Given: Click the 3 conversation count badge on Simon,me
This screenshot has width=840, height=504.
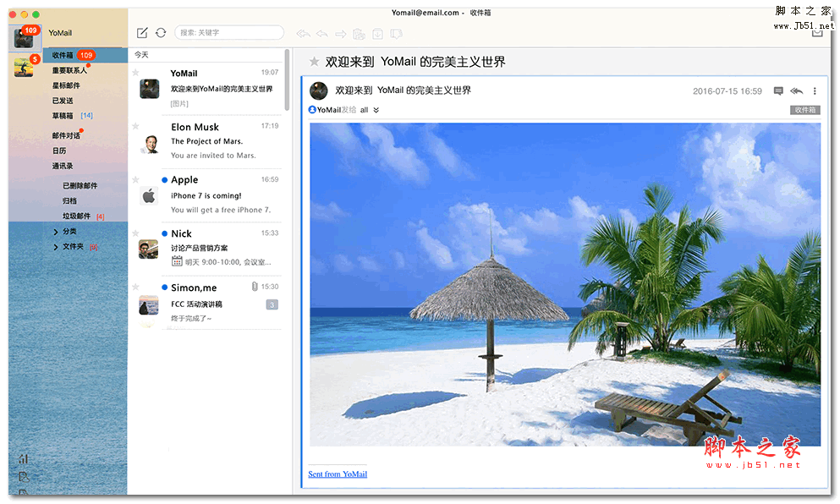Looking at the screenshot, I should pyautogui.click(x=272, y=304).
